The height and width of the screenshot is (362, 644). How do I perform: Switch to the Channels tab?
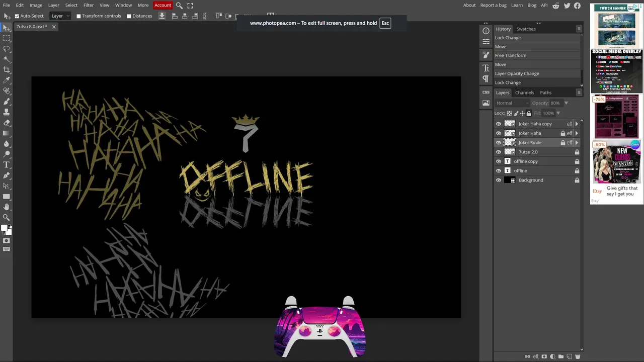tap(524, 93)
